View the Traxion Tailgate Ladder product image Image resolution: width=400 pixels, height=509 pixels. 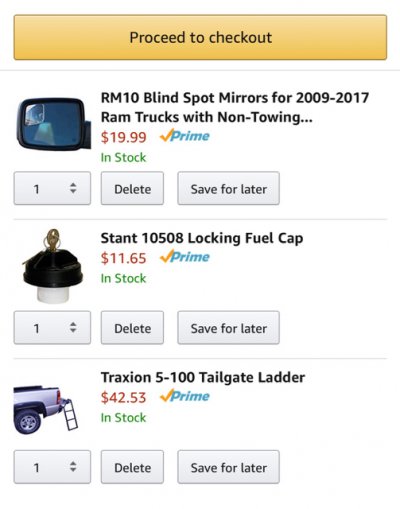point(46,410)
